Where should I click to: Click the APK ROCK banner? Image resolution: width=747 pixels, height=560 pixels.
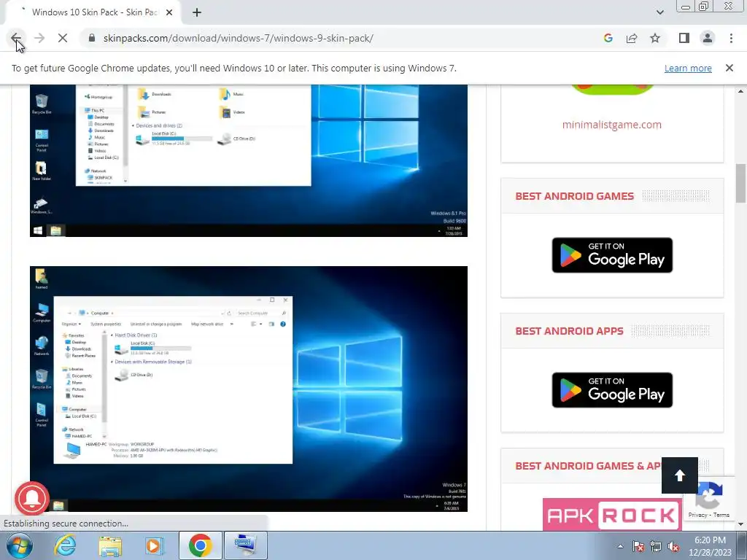tap(612, 514)
